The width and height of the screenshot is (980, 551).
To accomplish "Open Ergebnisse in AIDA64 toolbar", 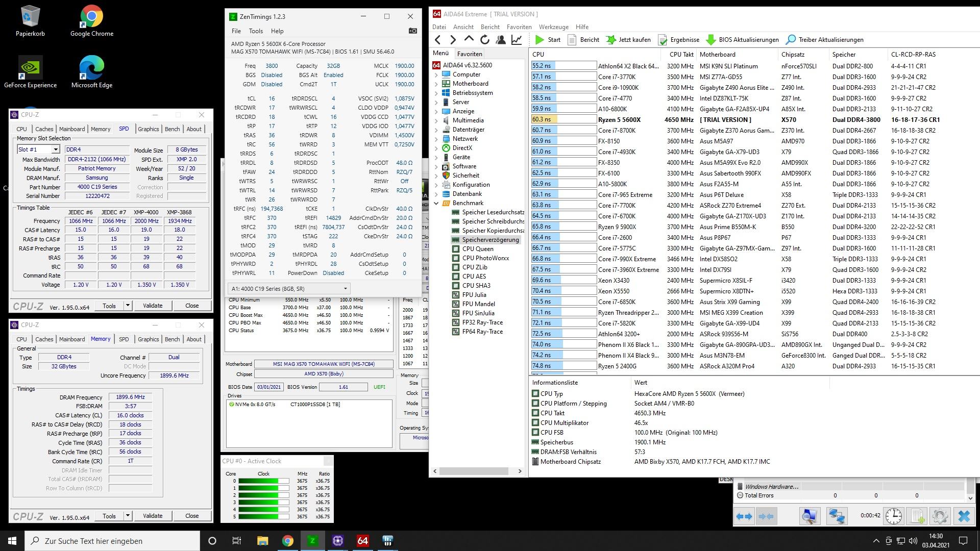I will point(678,40).
